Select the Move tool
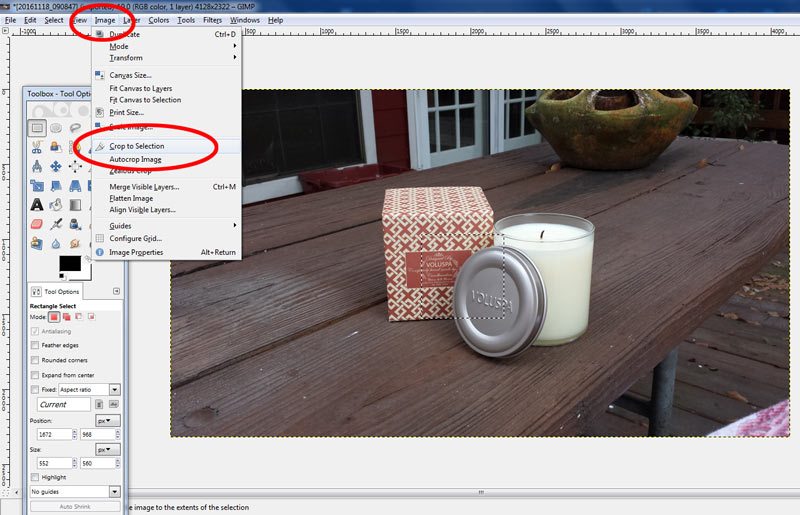Image resolution: width=800 pixels, height=515 pixels. click(x=56, y=166)
